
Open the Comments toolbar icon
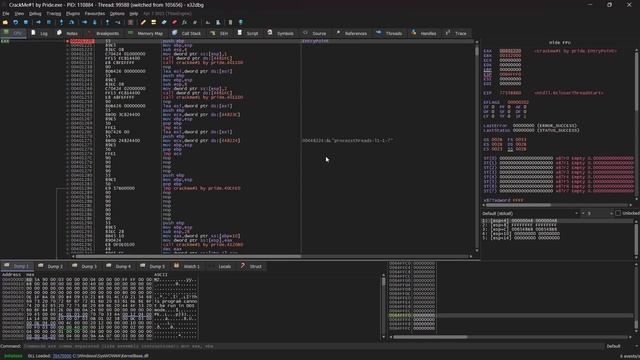click(x=153, y=22)
